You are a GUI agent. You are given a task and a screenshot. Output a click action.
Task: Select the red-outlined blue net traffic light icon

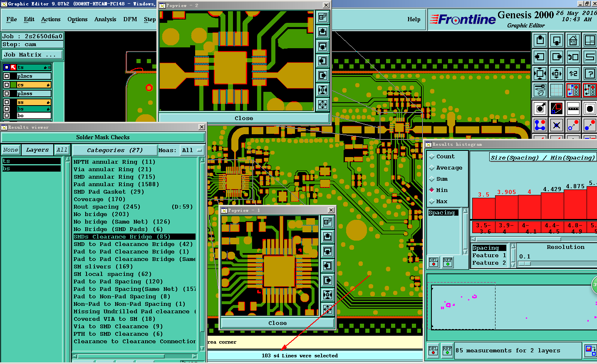[x=573, y=90]
